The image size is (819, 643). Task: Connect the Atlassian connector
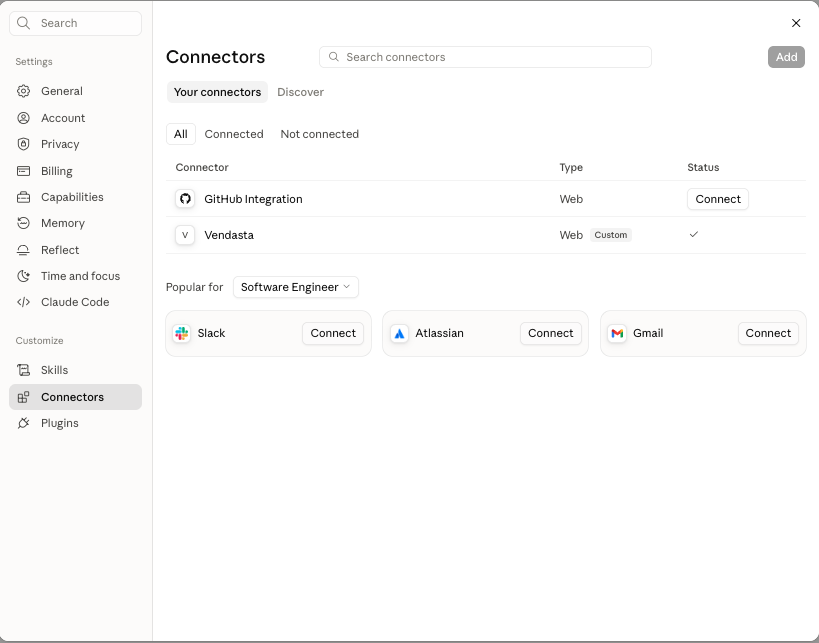pyautogui.click(x=551, y=333)
